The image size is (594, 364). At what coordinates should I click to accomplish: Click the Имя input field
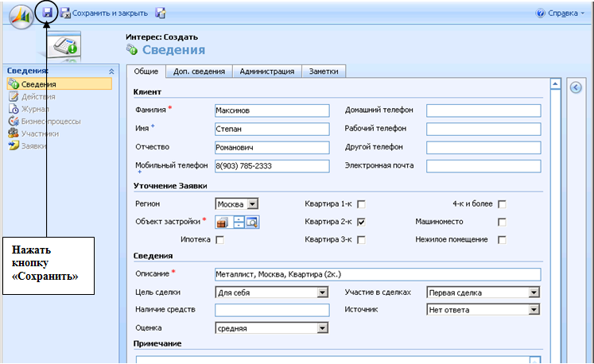(x=272, y=130)
